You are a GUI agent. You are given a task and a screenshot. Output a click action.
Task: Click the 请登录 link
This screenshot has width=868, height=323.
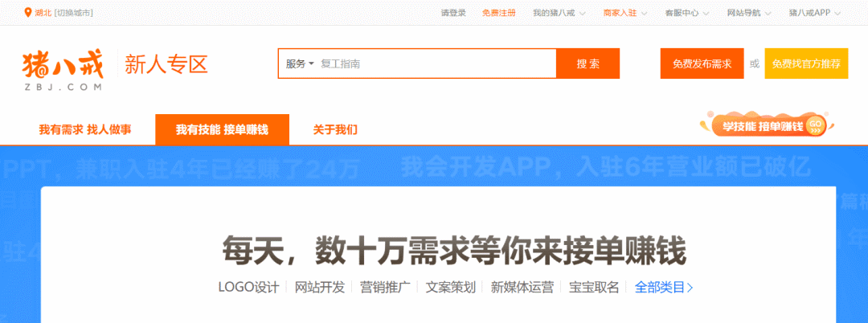(453, 13)
